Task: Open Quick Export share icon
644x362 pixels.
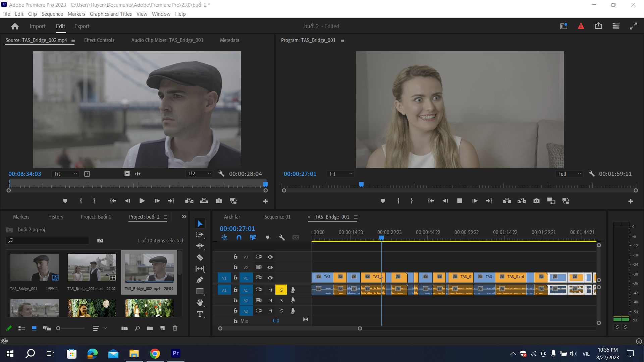Action: coord(598,26)
